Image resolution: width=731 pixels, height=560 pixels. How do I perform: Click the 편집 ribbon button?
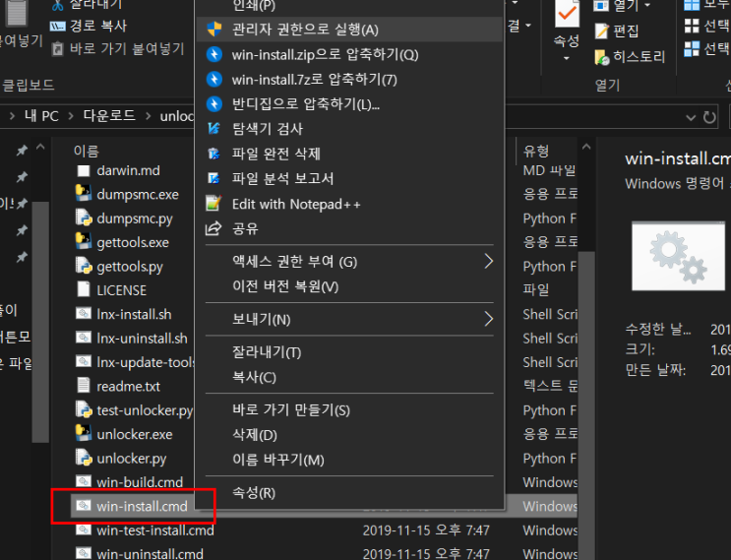616,31
